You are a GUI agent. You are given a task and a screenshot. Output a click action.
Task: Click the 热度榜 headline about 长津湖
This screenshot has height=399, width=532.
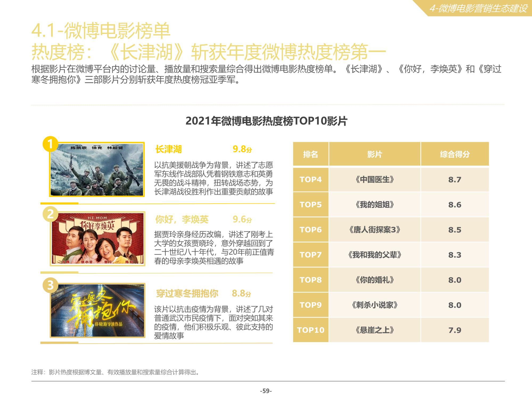point(208,52)
